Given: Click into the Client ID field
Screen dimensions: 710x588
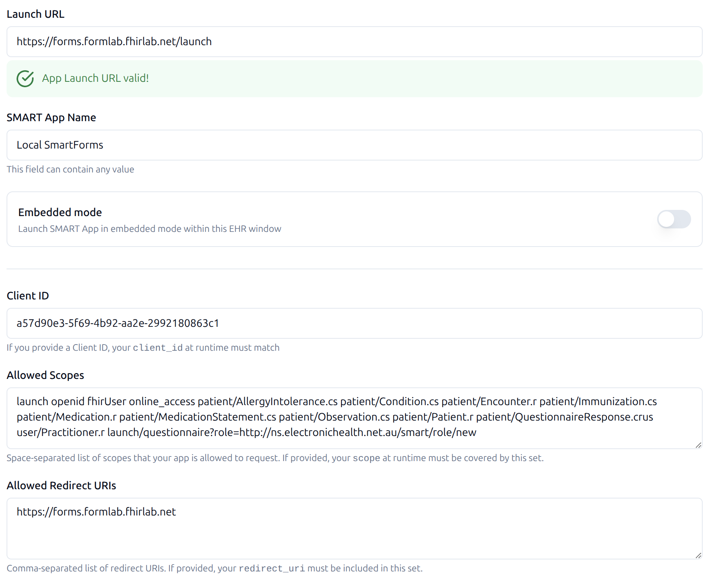Looking at the screenshot, I should (x=354, y=323).
